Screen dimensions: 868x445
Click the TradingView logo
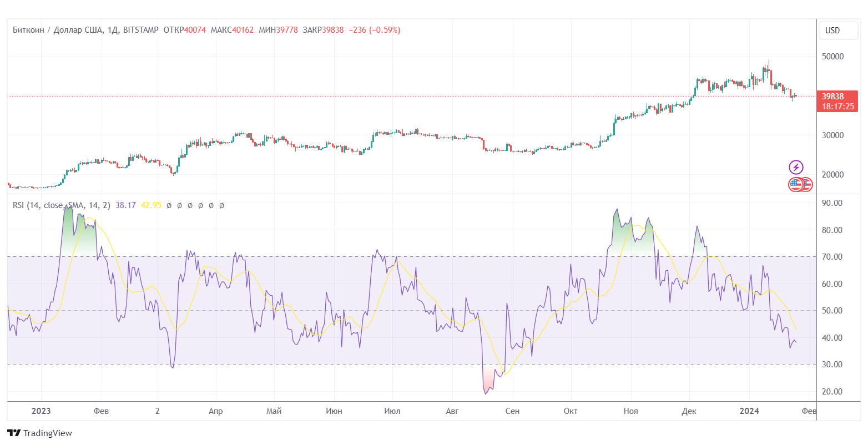tap(39, 433)
